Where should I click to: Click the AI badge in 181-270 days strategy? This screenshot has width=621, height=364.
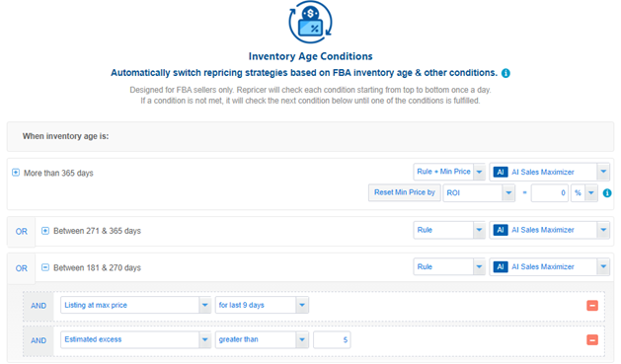[501, 266]
